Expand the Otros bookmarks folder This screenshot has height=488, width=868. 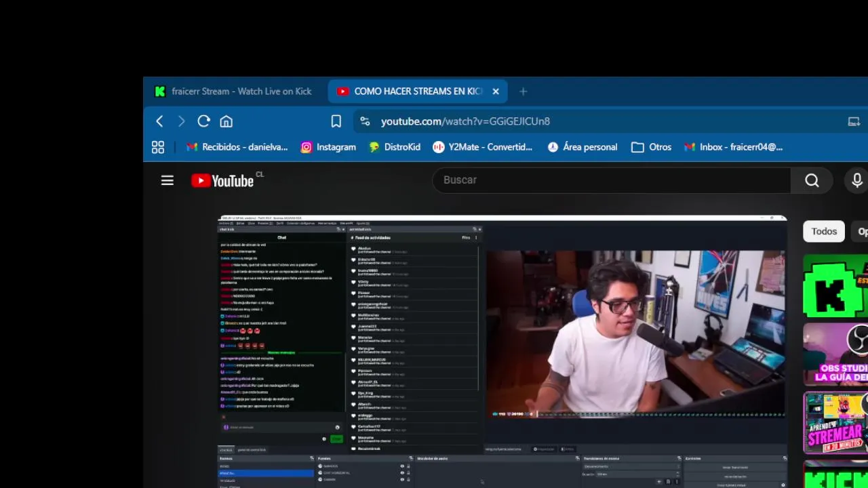pos(651,147)
